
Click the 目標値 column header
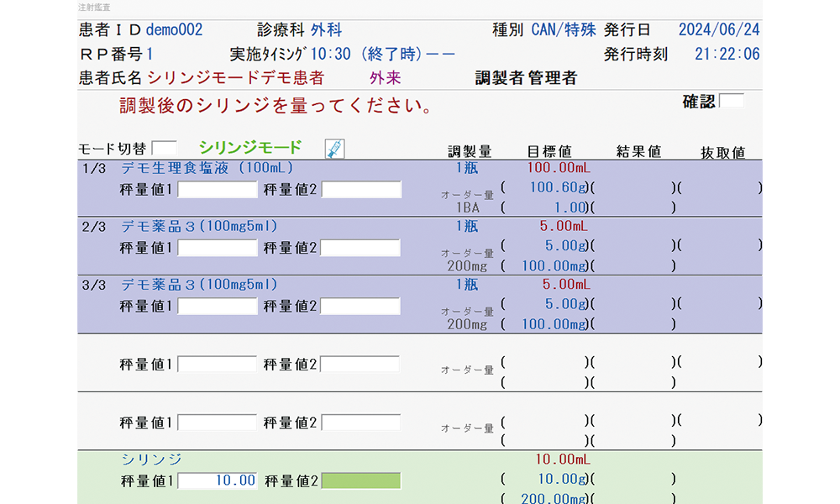[549, 151]
